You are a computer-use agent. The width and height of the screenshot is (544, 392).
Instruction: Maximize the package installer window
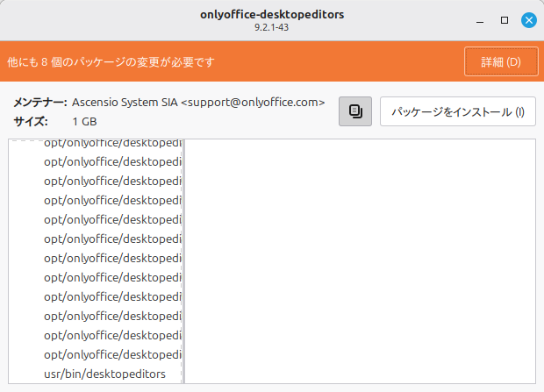[505, 19]
